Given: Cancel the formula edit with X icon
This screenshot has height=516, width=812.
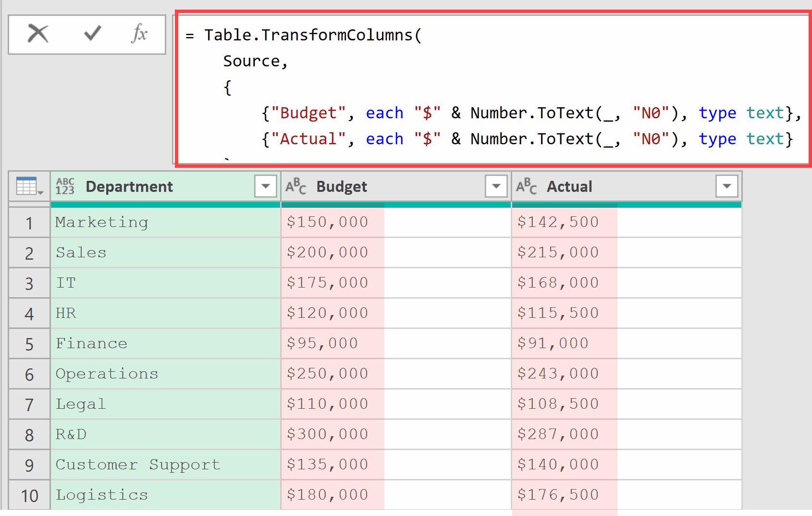Looking at the screenshot, I should pyautogui.click(x=38, y=34).
